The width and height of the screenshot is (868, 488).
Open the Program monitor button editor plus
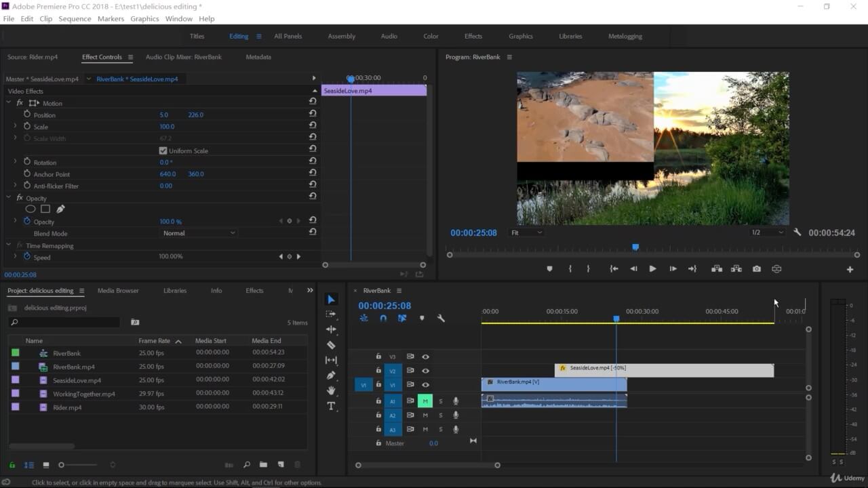coord(850,270)
